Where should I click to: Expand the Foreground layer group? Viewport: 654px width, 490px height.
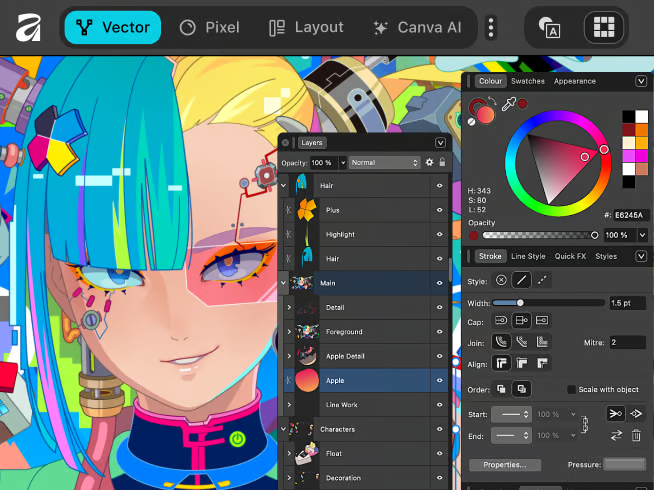point(289,332)
